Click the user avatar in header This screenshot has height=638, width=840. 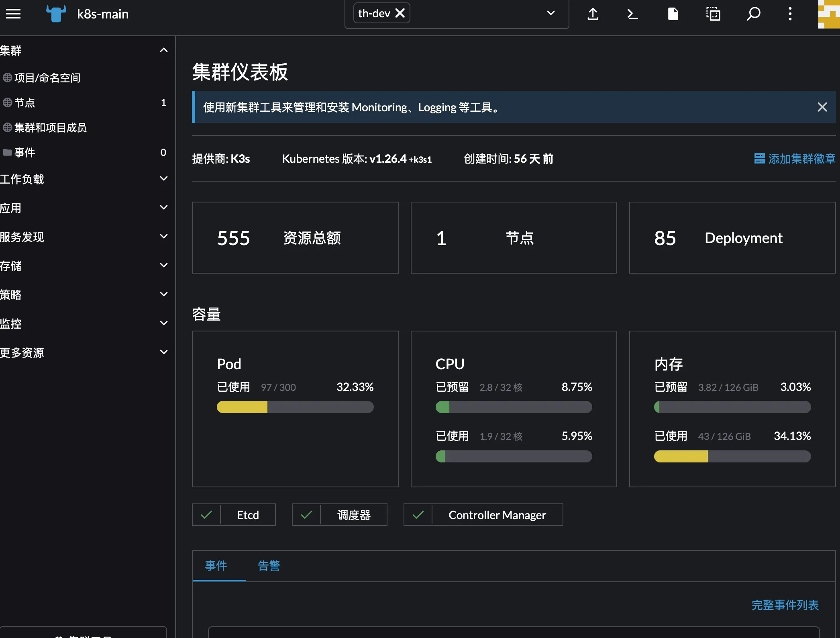tap(829, 14)
